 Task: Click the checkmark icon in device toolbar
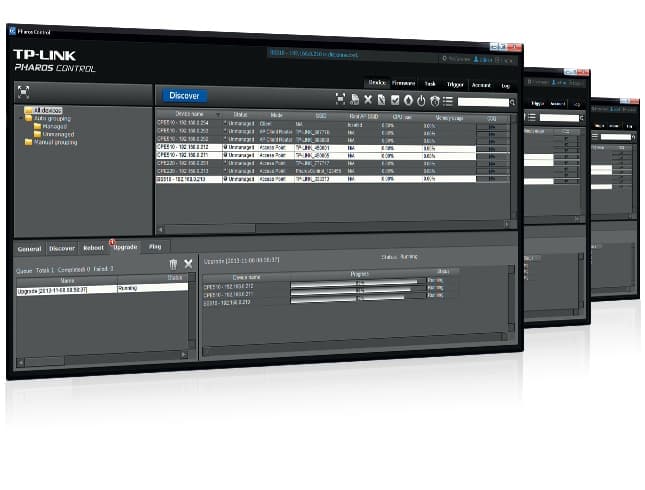point(395,100)
